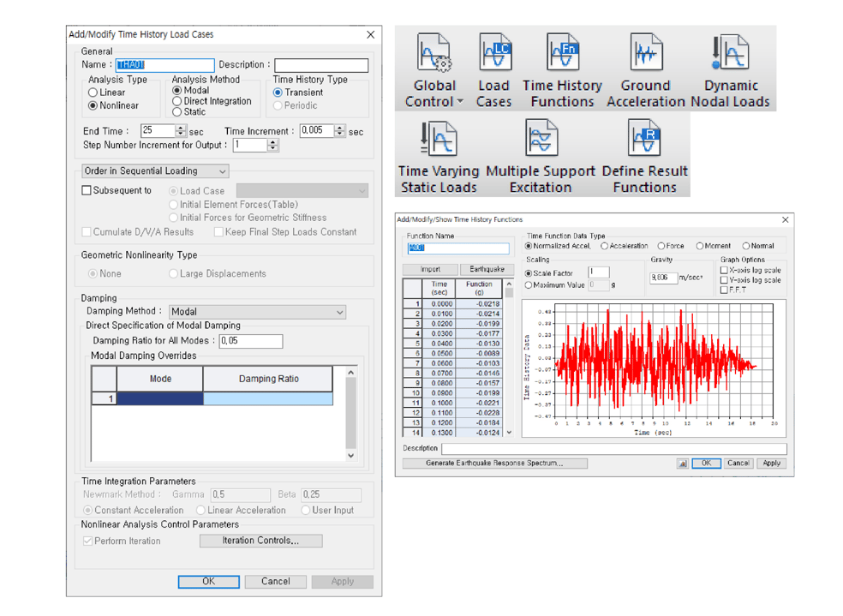Image resolution: width=843 pixels, height=616 pixels.
Task: Choose Direct Integration analysis method
Action: click(177, 101)
